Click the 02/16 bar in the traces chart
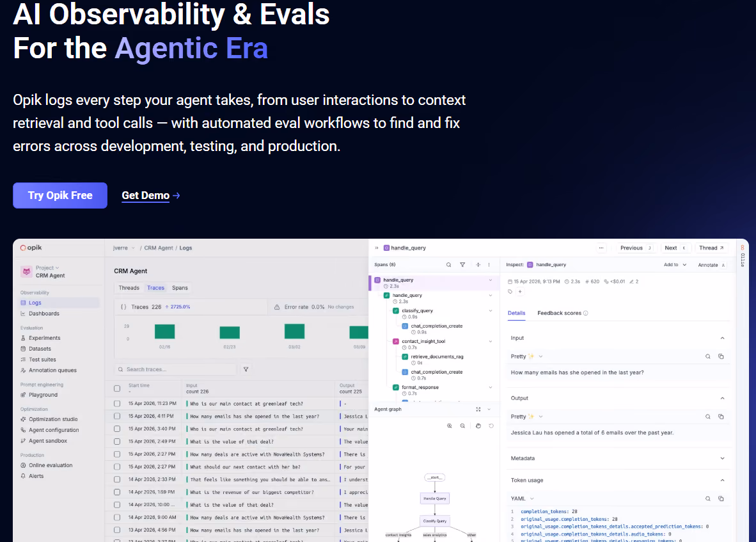This screenshot has height=542, width=756. point(164,331)
